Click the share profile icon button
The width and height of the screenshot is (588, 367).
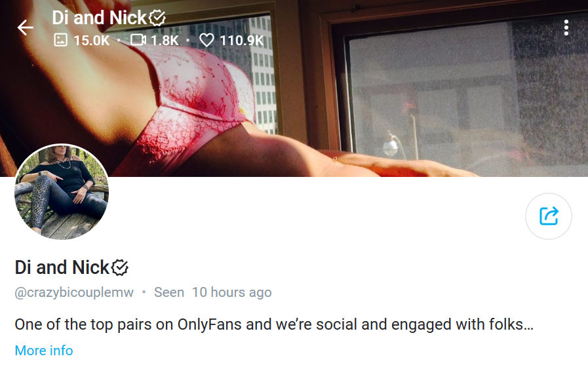(548, 216)
